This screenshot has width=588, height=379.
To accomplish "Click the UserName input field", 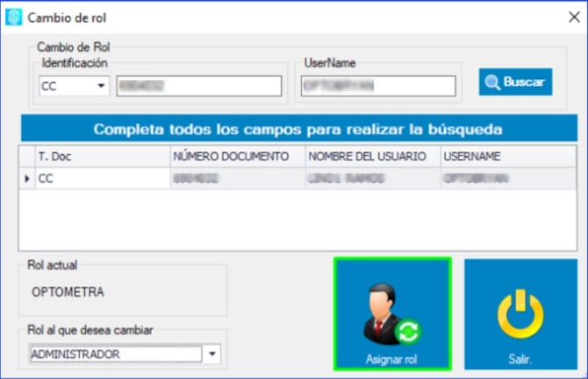I will point(378,86).
